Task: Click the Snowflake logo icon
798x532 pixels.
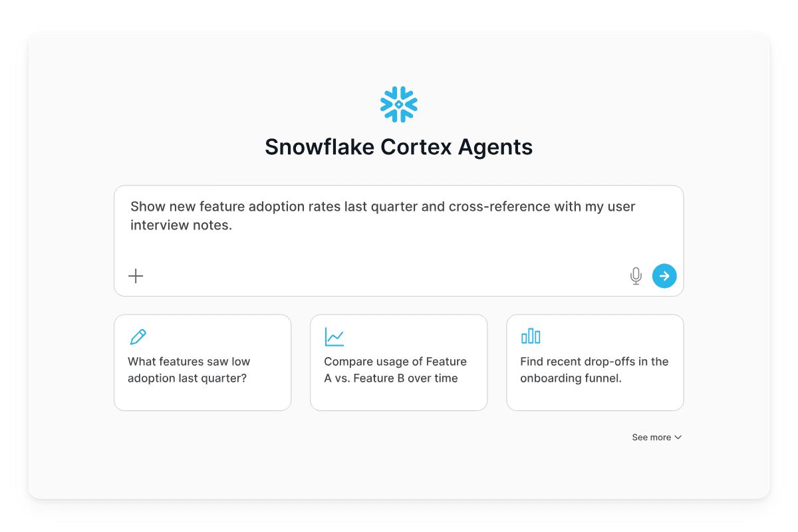Action: (x=399, y=104)
